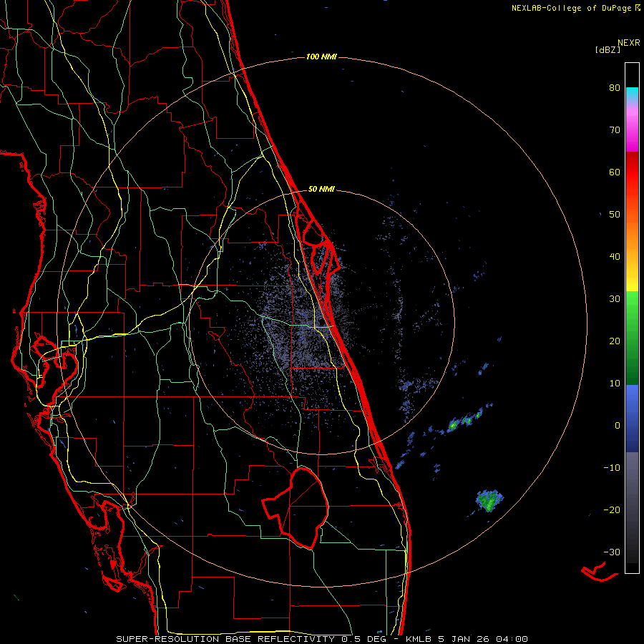Viewport: 644px width, 644px height.
Task: Click the blue band of the dBZ color bar
Action: (632, 419)
